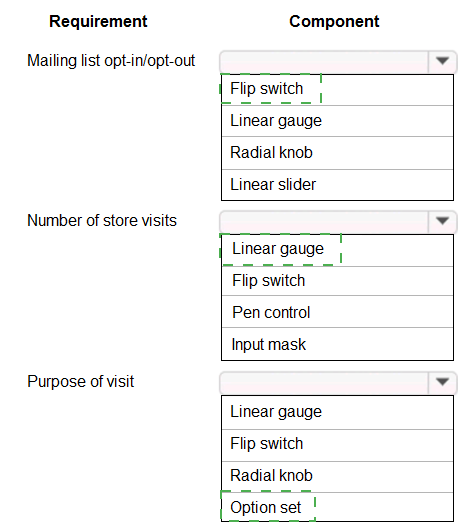Viewport: 469px width, 525px height.
Task: Expand the Mailing list opt-in/opt-out dropdown arrow
Action: click(442, 61)
